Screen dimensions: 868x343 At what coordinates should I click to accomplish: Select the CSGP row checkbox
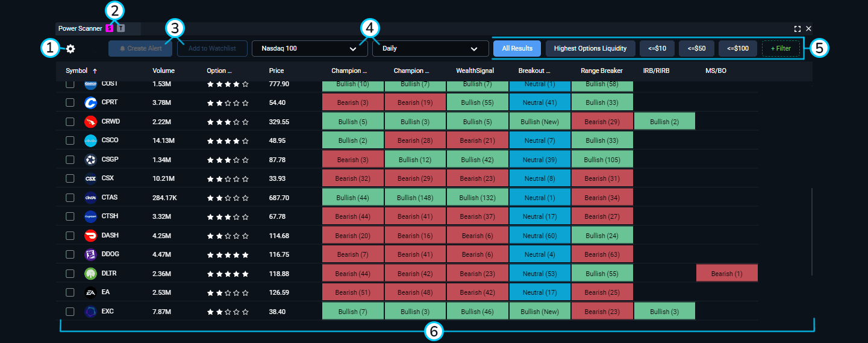click(70, 160)
